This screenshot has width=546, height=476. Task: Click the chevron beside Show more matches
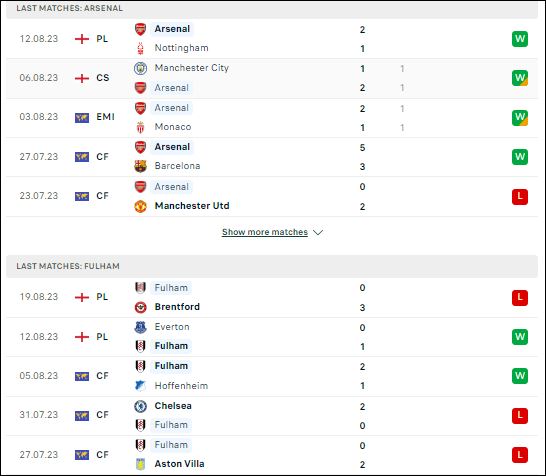click(x=318, y=232)
